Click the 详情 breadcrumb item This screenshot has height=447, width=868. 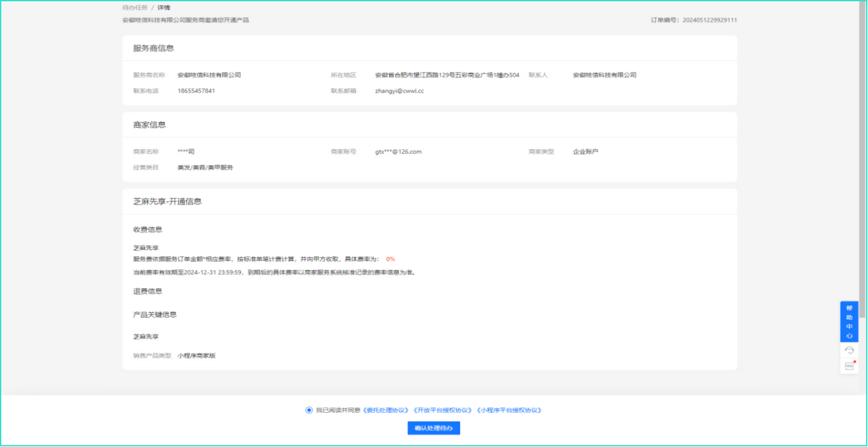pos(164,8)
